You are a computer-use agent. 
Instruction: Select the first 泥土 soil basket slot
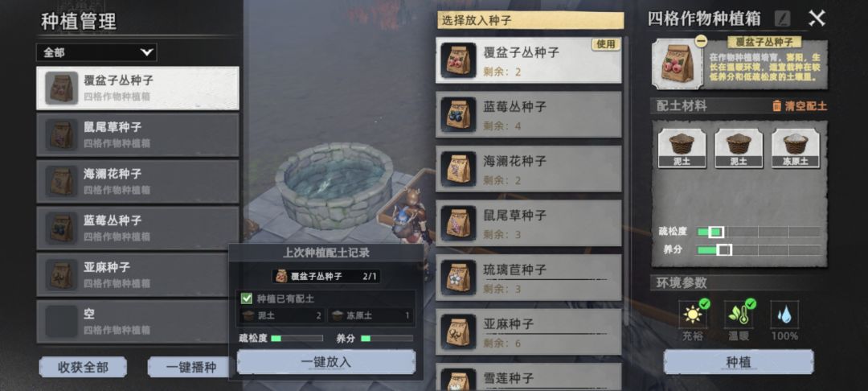coord(682,148)
